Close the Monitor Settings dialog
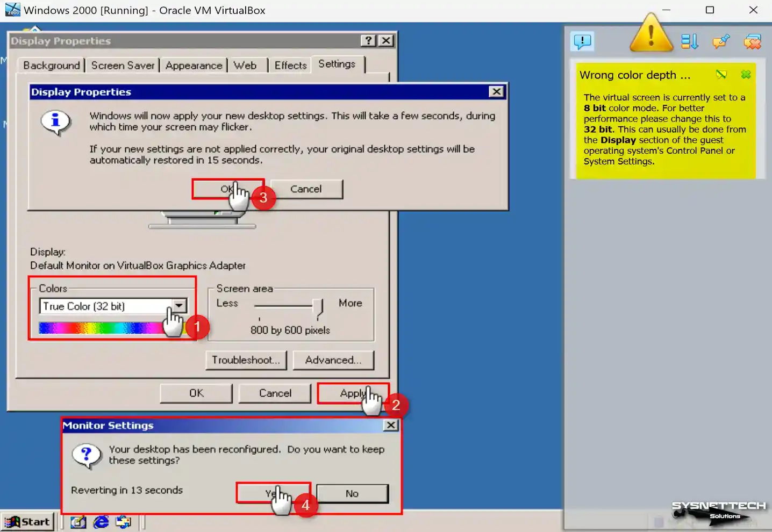The width and height of the screenshot is (772, 532). tap(391, 425)
